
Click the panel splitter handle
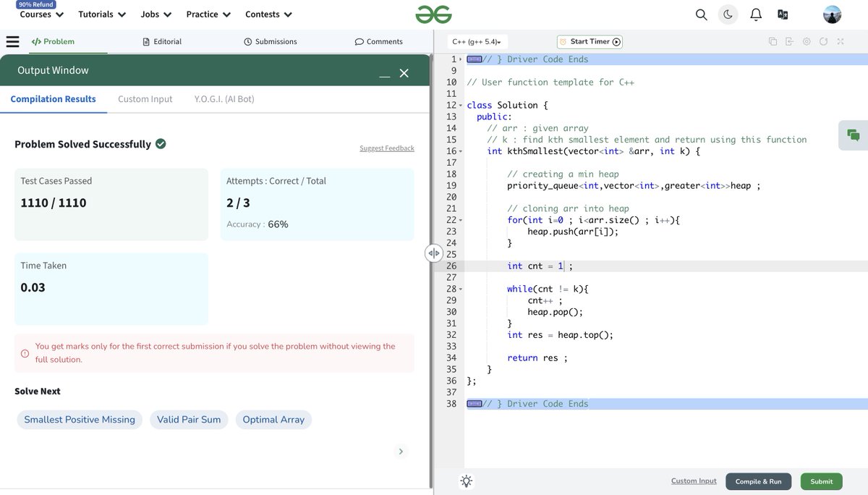[433, 253]
